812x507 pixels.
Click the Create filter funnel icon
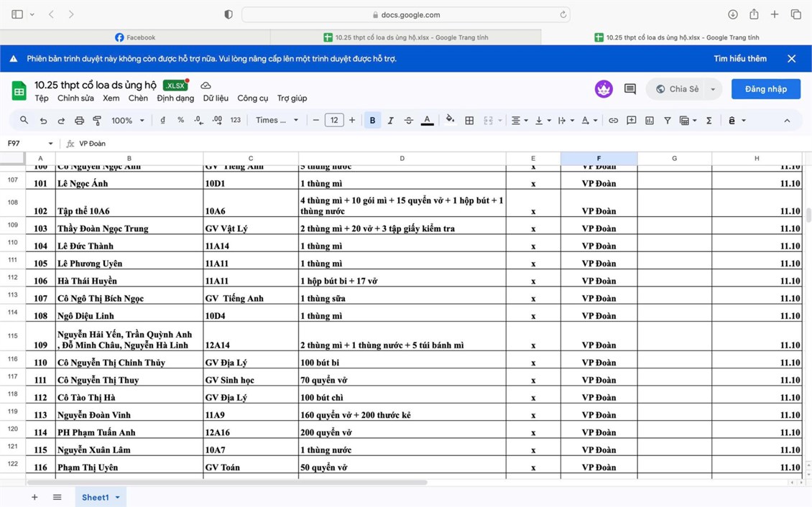[668, 121]
